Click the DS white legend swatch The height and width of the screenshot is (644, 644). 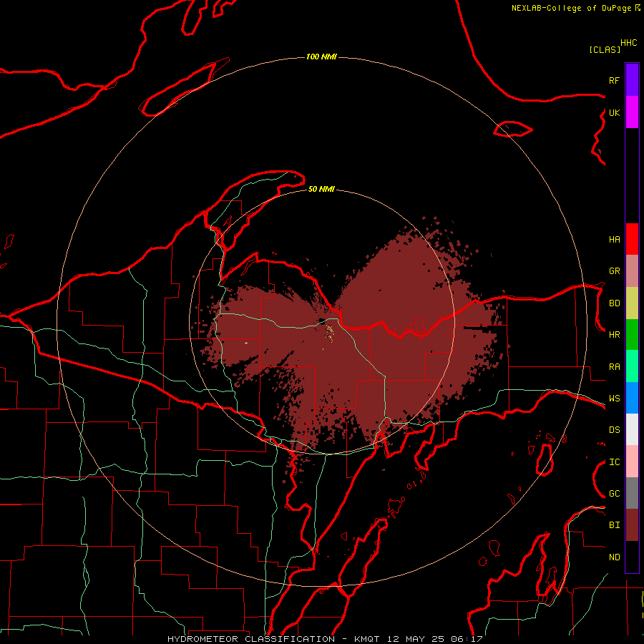[x=632, y=429]
